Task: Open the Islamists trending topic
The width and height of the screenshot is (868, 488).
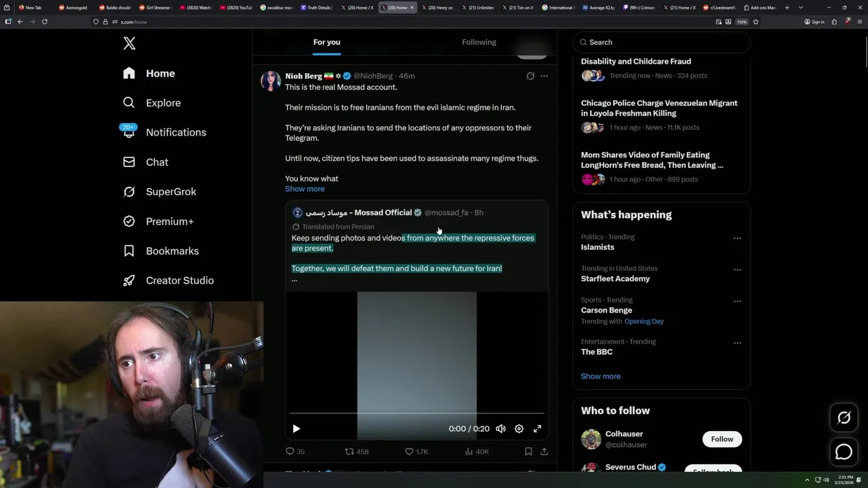Action: coord(597,247)
